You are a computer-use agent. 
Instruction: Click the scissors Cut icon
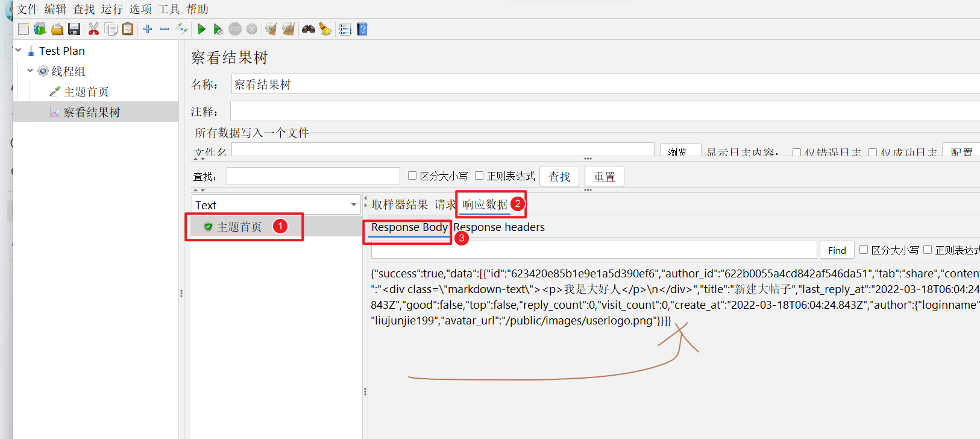[93, 29]
